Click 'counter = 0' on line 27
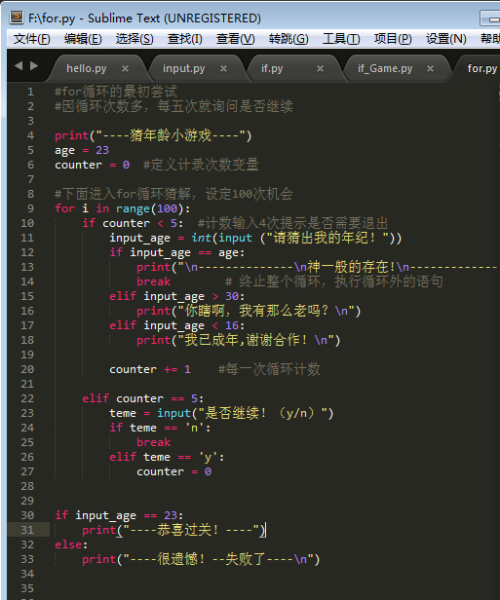This screenshot has width=500, height=600. pos(174,472)
